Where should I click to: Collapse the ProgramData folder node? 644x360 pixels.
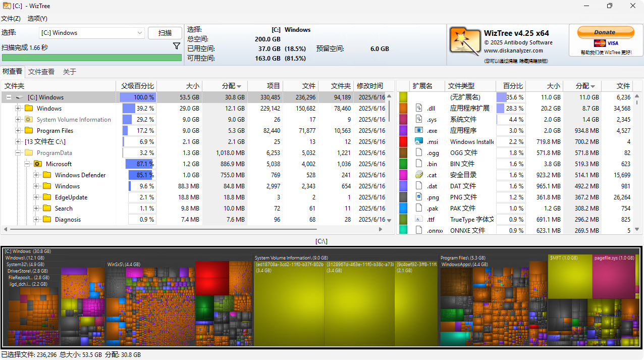click(x=18, y=153)
